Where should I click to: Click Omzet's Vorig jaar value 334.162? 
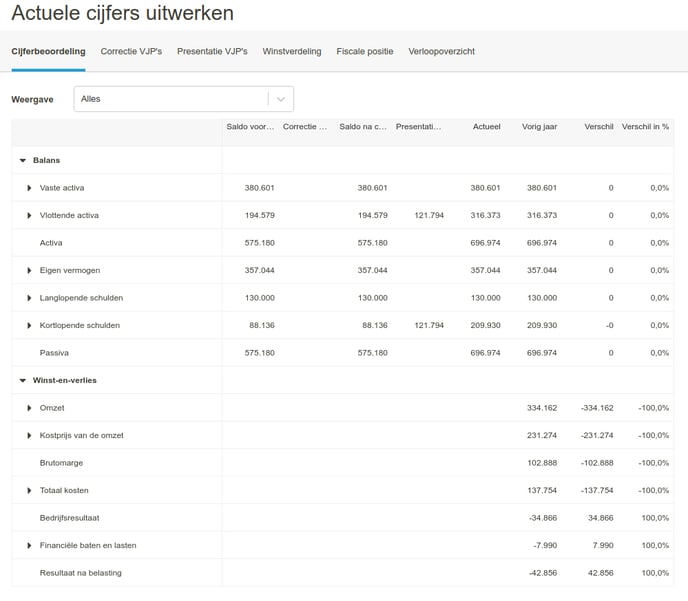[542, 408]
